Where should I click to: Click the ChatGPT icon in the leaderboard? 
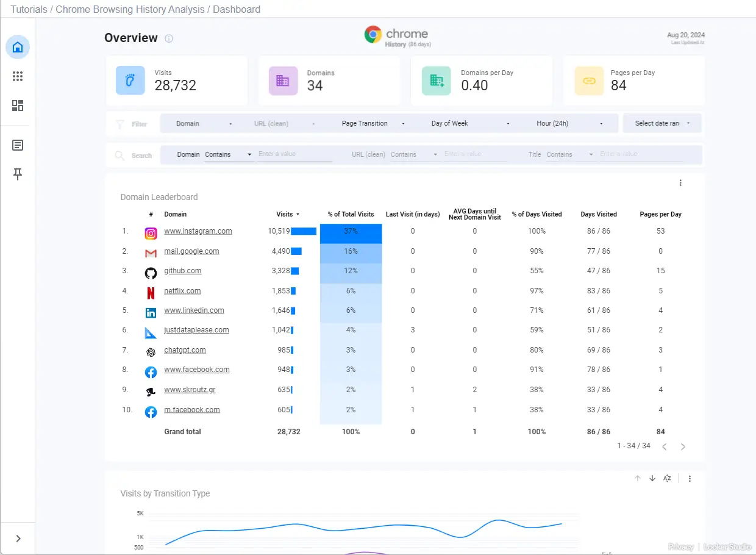click(151, 353)
